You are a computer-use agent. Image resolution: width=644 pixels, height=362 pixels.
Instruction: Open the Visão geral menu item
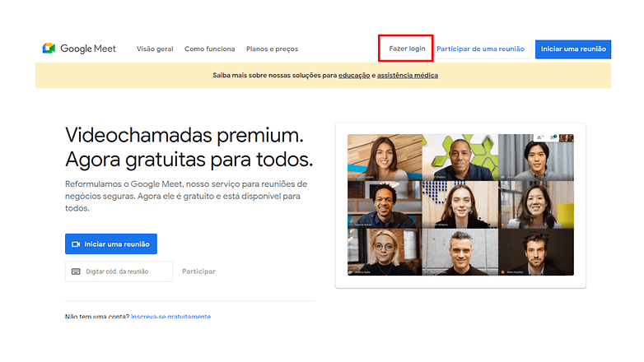click(155, 49)
